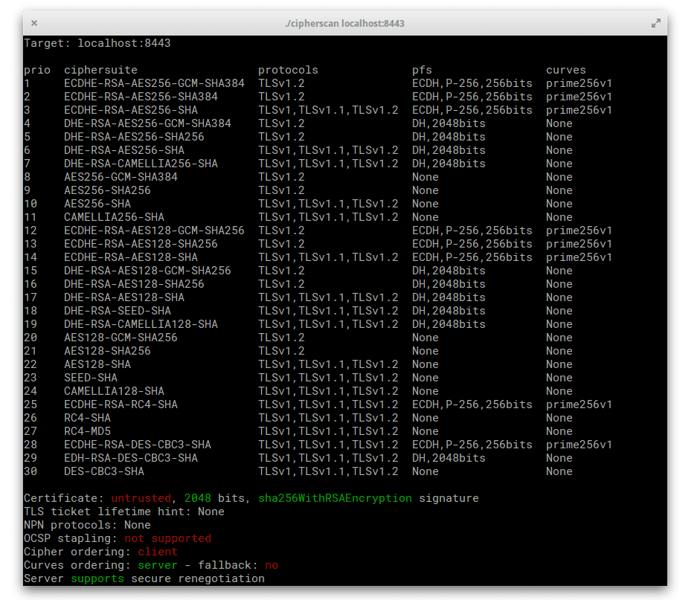This screenshot has height=600, width=700.
Task: Click DHE-RSA-AES128-SHA in row 17
Action: 124,297
